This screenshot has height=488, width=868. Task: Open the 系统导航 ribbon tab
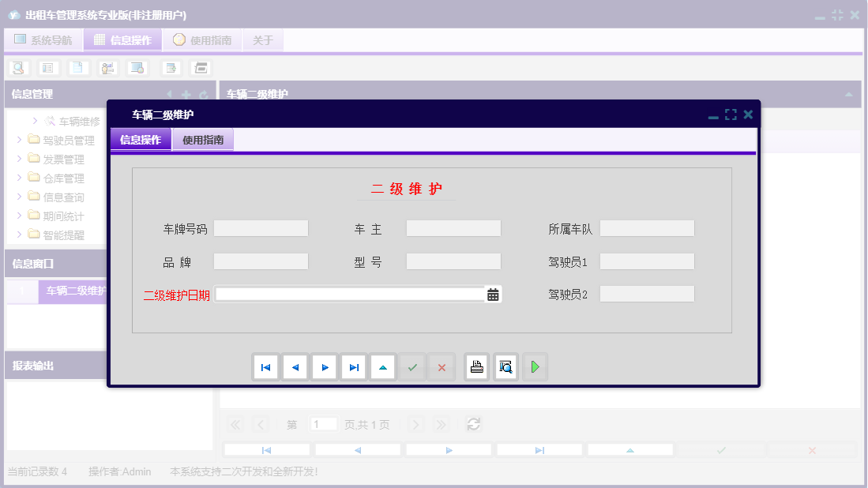43,39
